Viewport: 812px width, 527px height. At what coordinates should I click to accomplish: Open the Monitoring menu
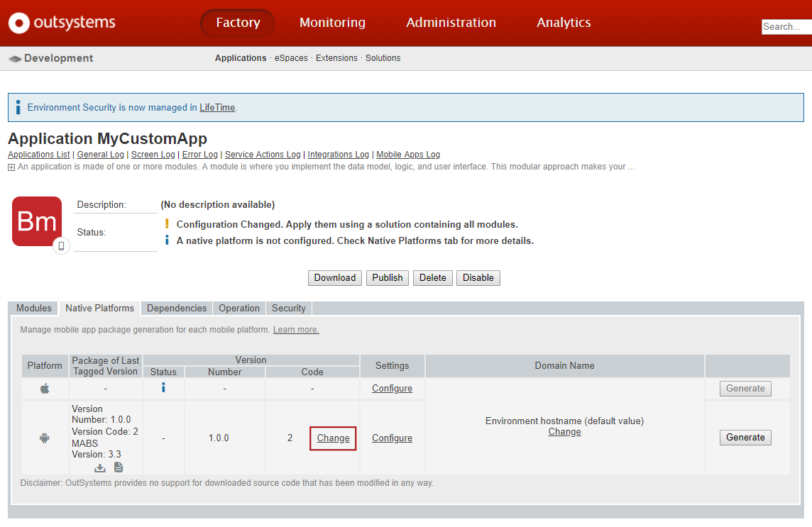coord(332,22)
